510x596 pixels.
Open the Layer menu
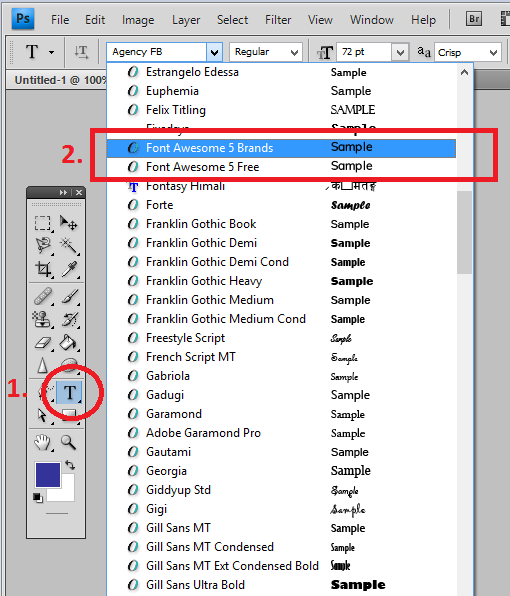[x=186, y=20]
